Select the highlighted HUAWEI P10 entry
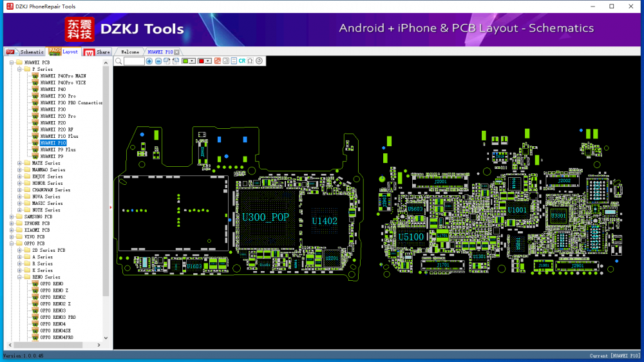This screenshot has width=644, height=362. coord(53,143)
